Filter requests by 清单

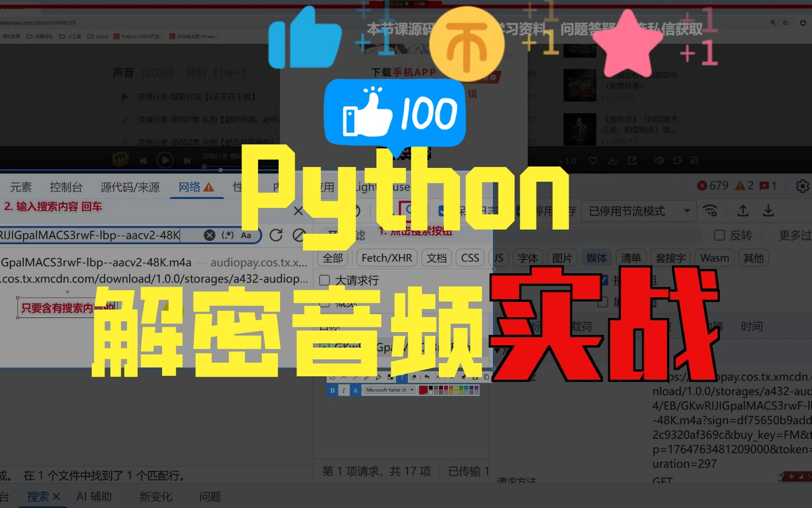click(631, 258)
